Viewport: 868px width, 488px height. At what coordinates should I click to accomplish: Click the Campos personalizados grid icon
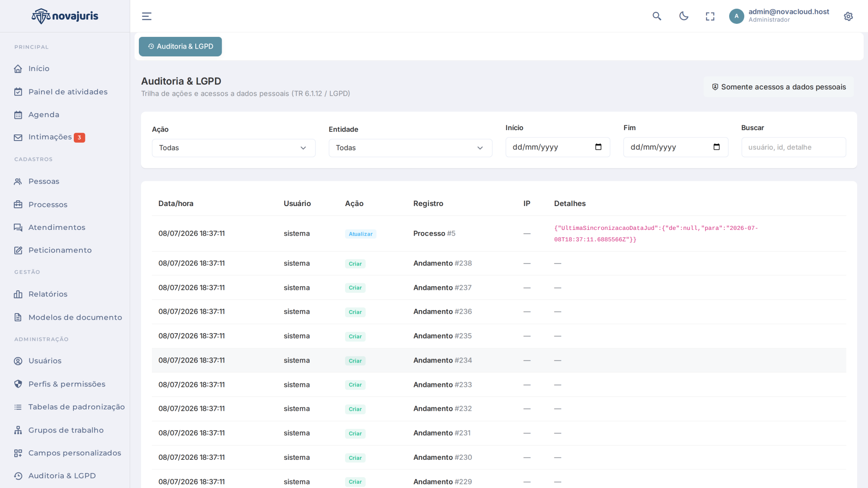click(18, 453)
